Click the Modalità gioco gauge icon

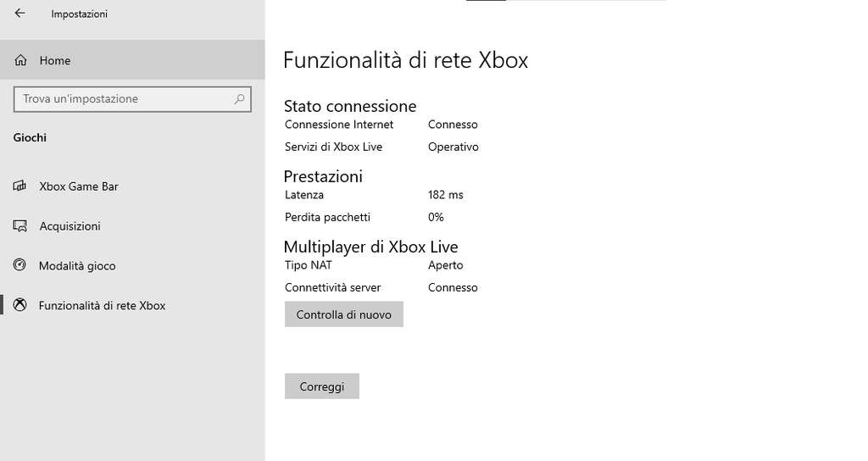pyautogui.click(x=19, y=265)
